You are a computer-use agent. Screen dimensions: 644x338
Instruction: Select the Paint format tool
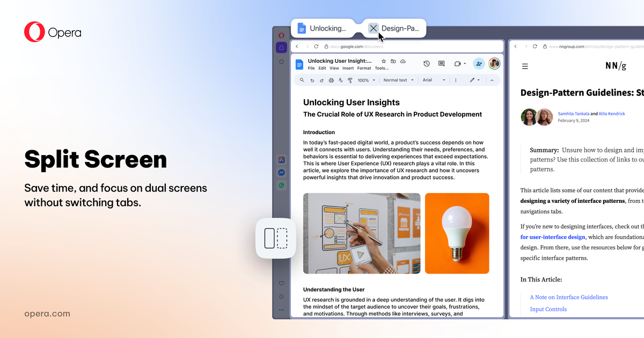click(x=349, y=79)
